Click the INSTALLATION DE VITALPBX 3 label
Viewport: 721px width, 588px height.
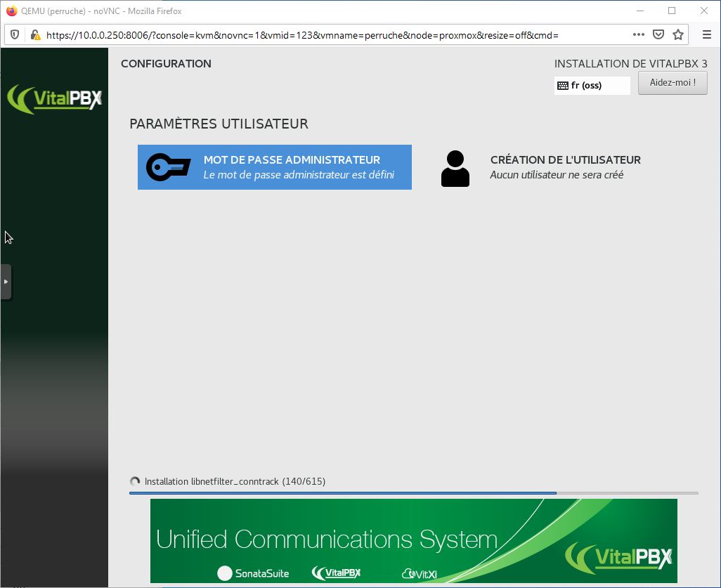(x=630, y=63)
